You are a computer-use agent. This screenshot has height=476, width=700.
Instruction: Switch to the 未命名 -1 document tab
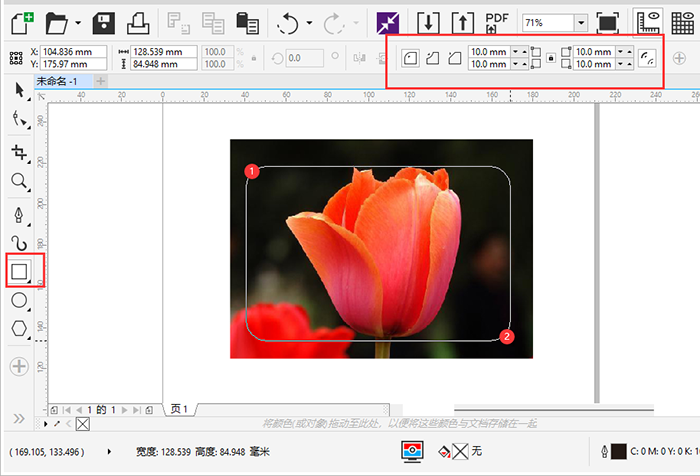pos(58,81)
